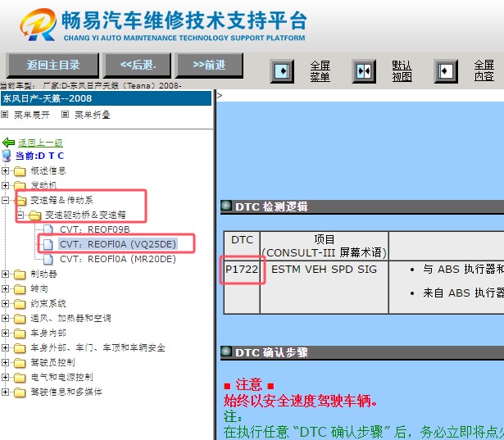This screenshot has width=504, height=440.
Task: Click 驾驶信息和多媒体 folder icon
Action: 20,392
